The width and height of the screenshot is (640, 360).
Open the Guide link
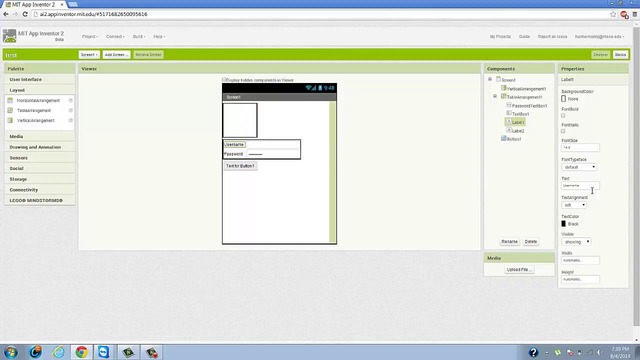click(x=524, y=36)
